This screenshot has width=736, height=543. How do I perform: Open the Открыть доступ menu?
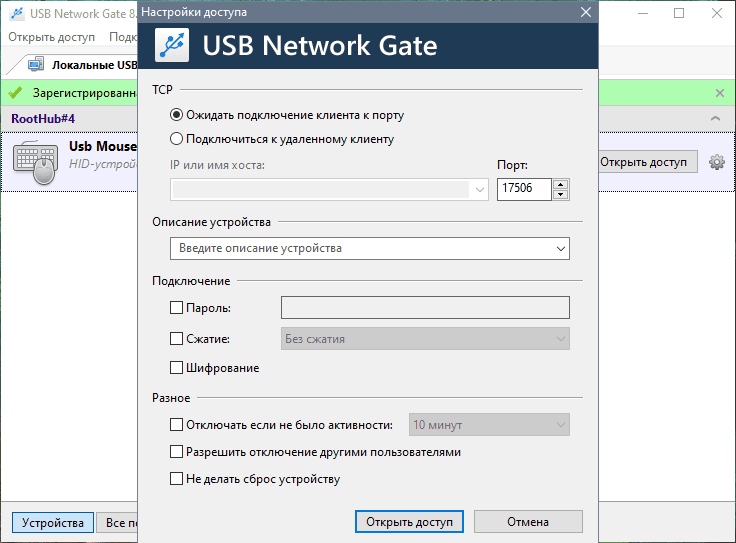(51, 37)
